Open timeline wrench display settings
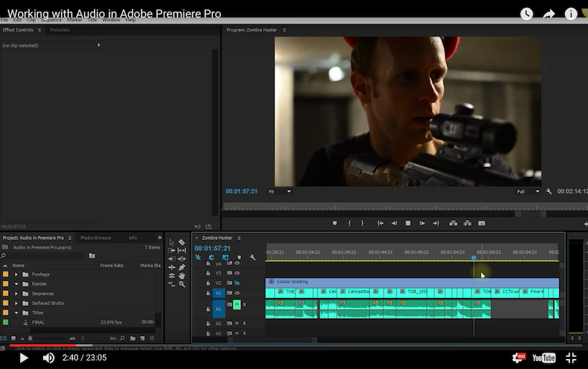The height and width of the screenshot is (369, 588). click(252, 257)
